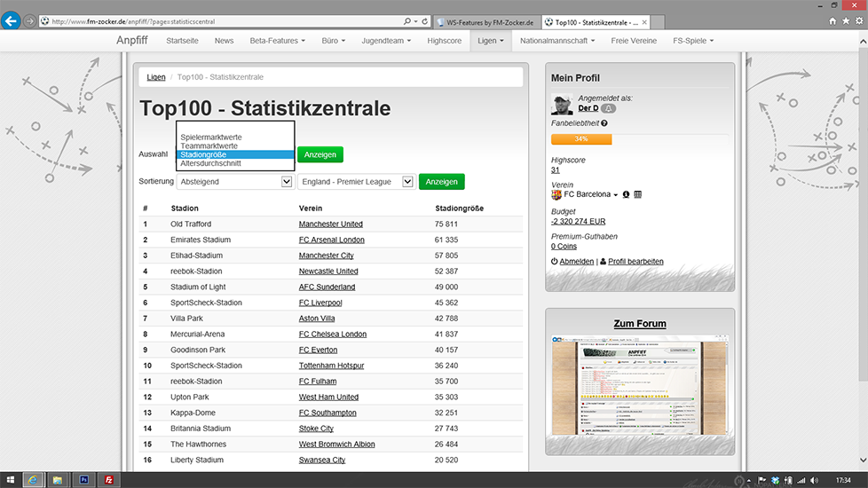This screenshot has height=488, width=868.
Task: Click the Fanbeliebtheit help question-mark icon
Action: coord(604,123)
